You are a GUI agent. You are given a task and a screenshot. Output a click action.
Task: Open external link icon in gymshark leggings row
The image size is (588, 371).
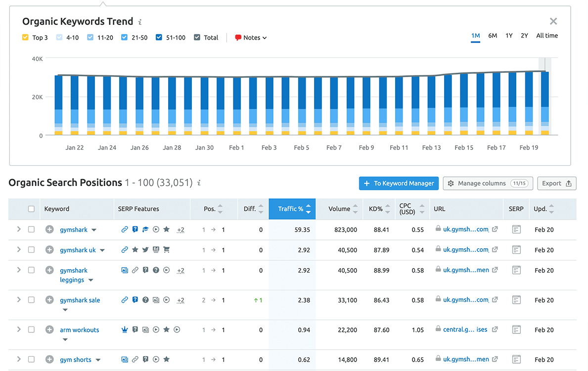click(495, 270)
